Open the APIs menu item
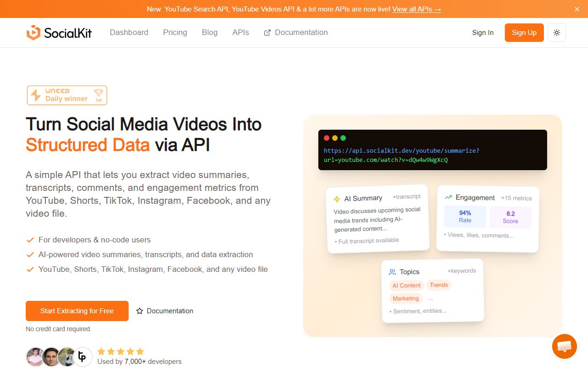588x368 pixels. click(240, 32)
